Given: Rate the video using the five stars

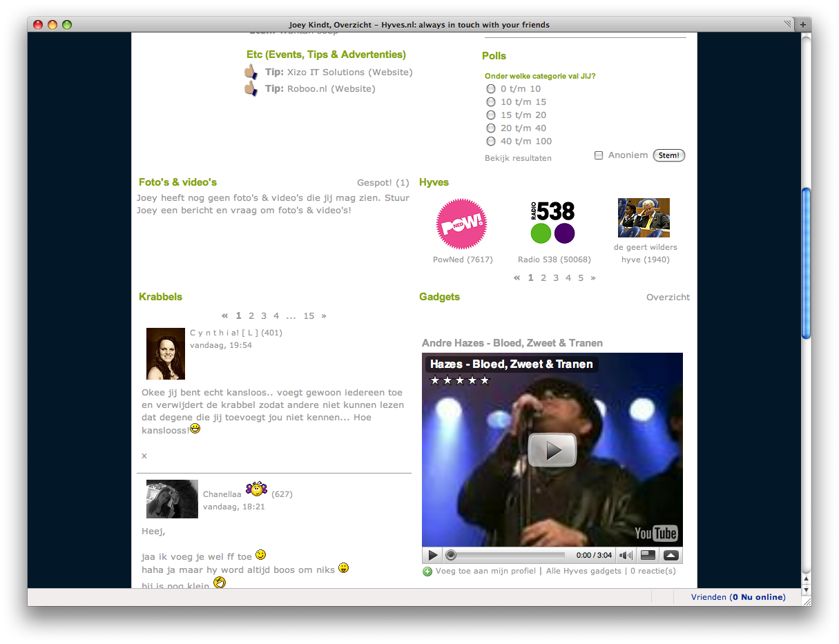Looking at the screenshot, I should click(x=460, y=380).
